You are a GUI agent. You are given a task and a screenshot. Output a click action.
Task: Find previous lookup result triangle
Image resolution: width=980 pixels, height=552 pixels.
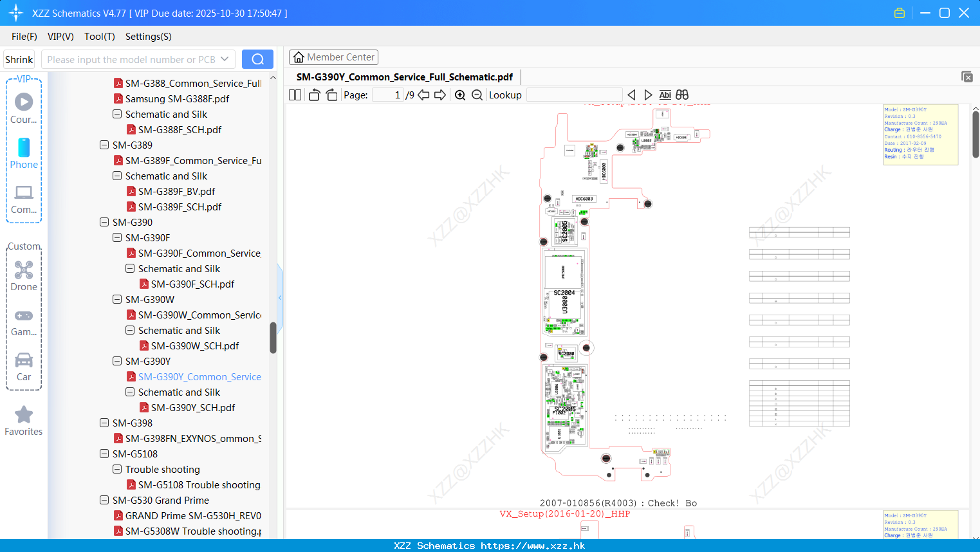631,95
